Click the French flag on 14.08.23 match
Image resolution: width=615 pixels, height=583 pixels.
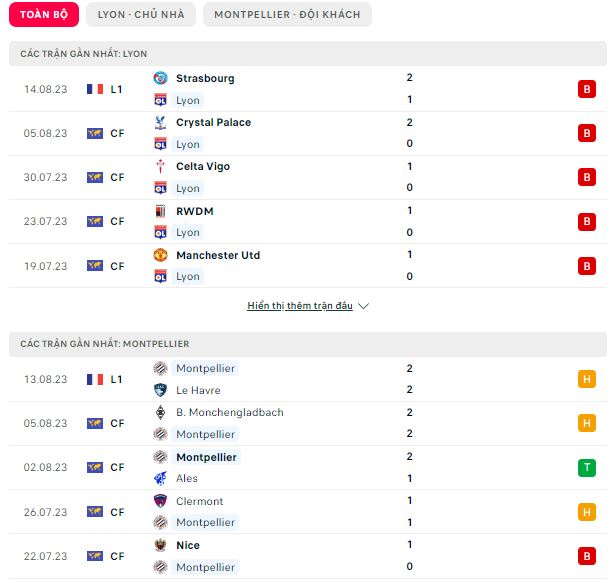pyautogui.click(x=95, y=89)
